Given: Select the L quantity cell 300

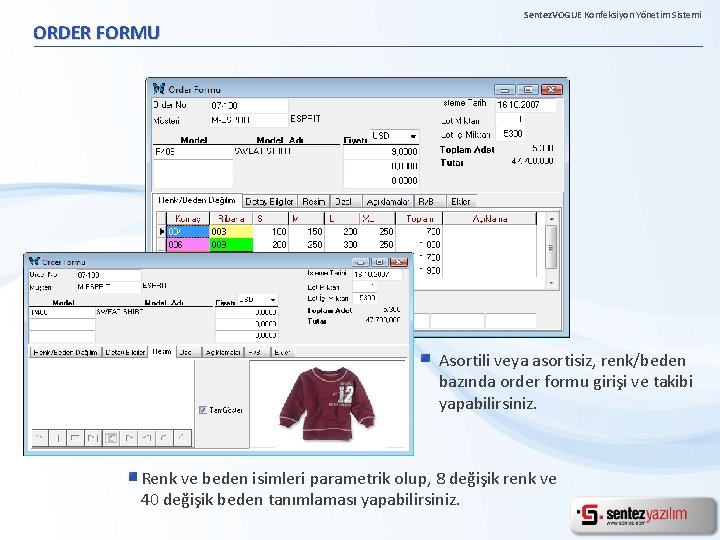Looking at the screenshot, I should tap(342, 244).
